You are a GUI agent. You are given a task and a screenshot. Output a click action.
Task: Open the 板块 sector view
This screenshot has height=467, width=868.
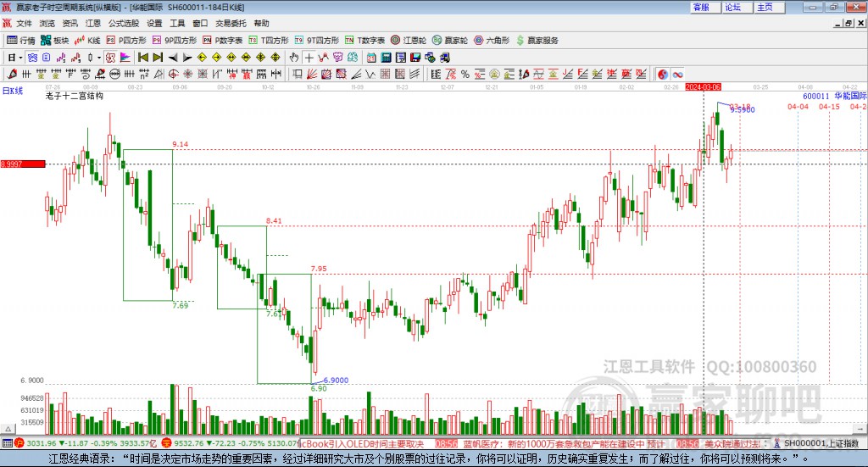coord(54,41)
